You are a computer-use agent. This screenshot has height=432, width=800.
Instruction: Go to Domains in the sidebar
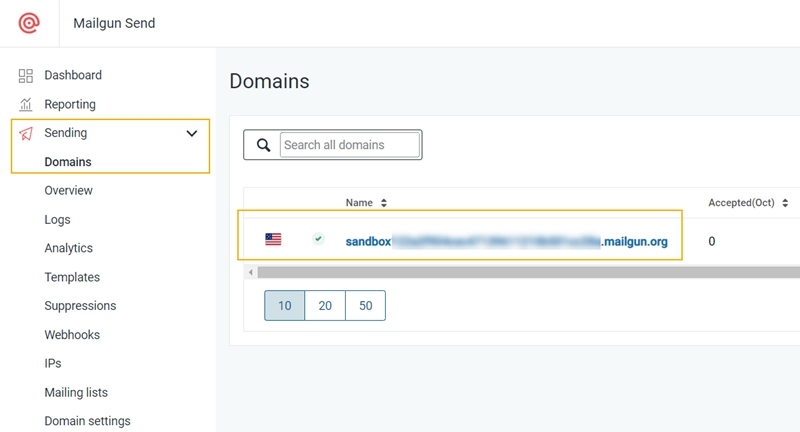pyautogui.click(x=68, y=162)
